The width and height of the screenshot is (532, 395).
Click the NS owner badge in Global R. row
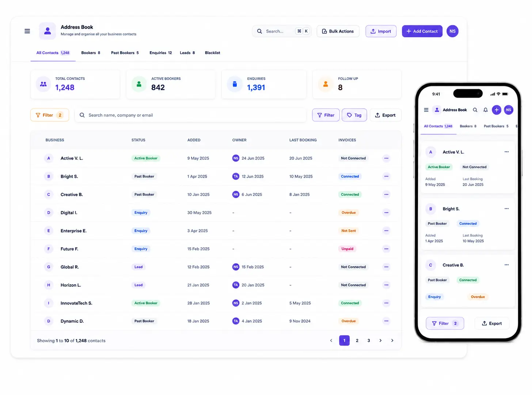click(236, 267)
